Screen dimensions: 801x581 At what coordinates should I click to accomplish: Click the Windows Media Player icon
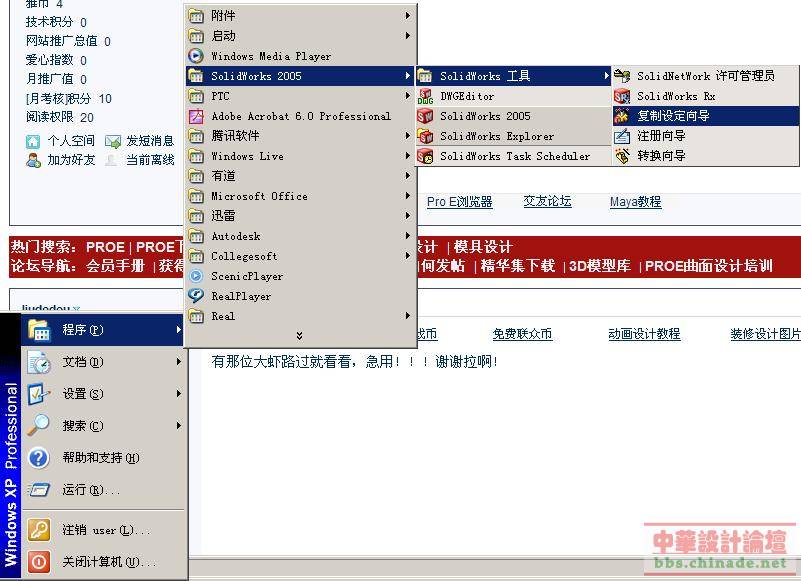coord(196,56)
